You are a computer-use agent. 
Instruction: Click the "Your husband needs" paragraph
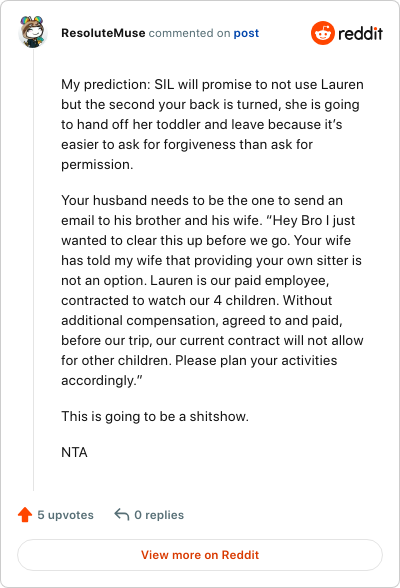pos(212,290)
